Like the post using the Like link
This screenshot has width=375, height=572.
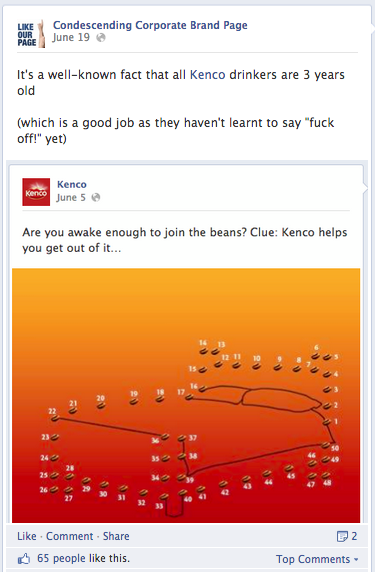click(27, 536)
